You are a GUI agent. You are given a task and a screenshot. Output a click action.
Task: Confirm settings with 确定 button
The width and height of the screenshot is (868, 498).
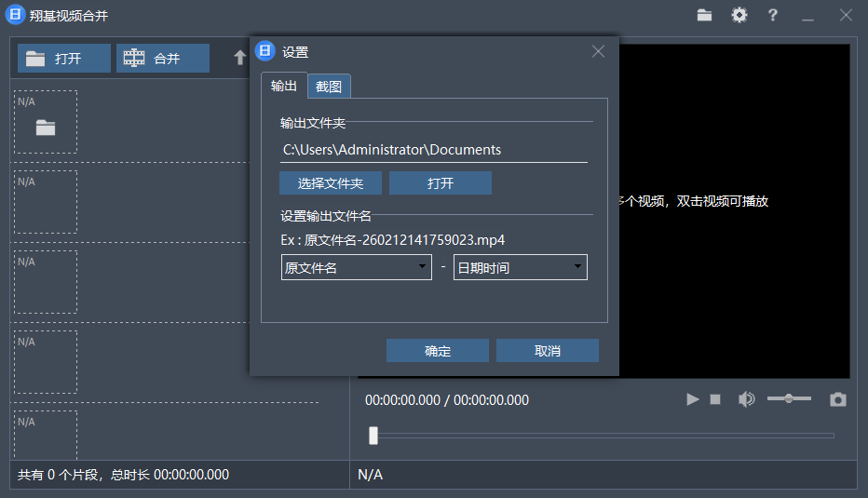click(x=438, y=351)
